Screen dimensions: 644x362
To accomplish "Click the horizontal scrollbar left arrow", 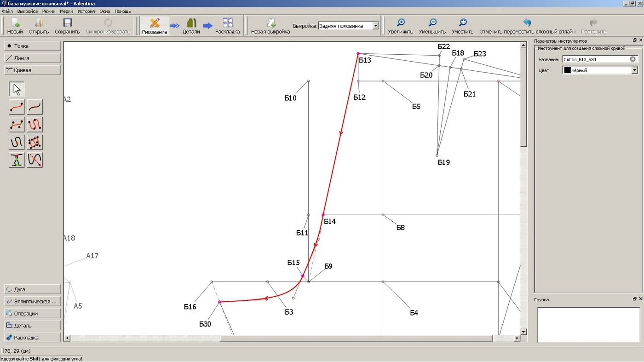I will [x=67, y=338].
